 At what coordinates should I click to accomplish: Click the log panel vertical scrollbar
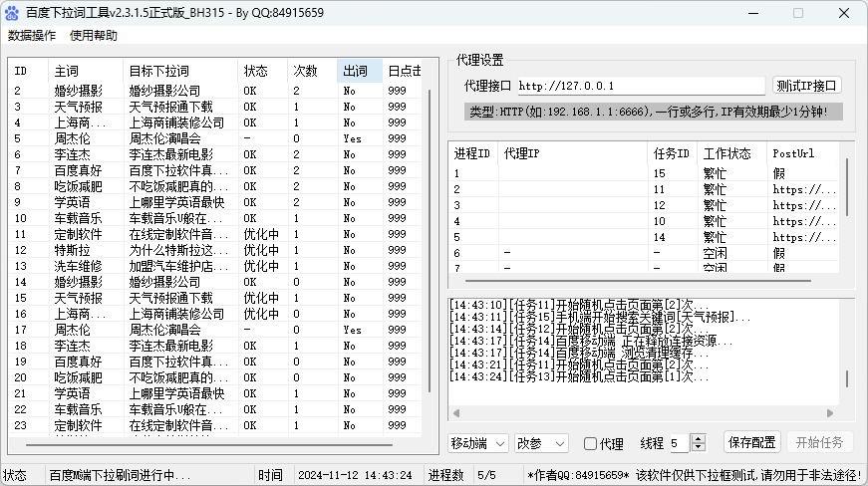847,378
